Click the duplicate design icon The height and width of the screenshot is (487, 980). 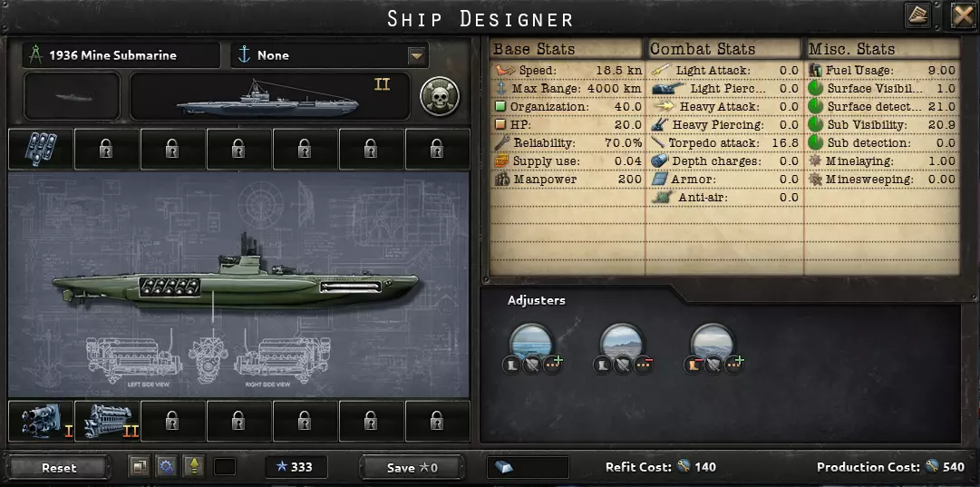point(139,467)
